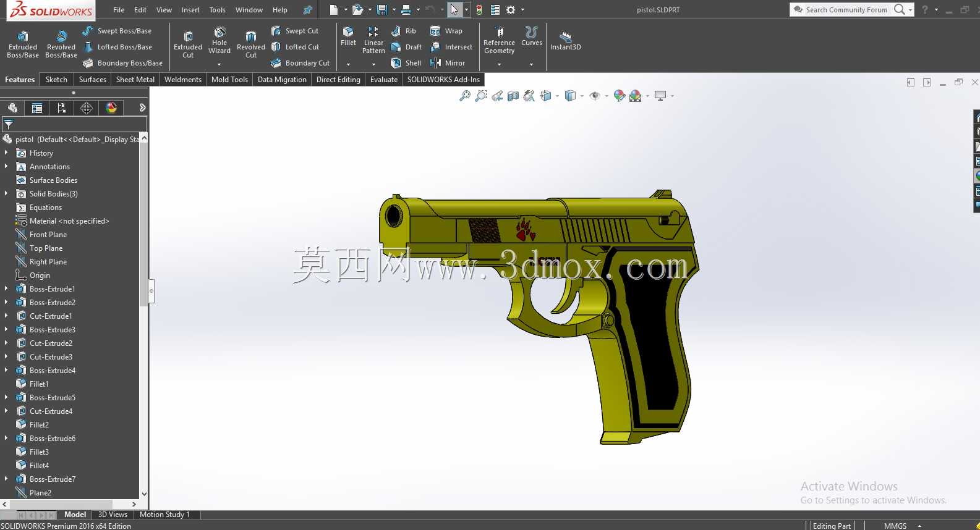This screenshot has height=530, width=980.
Task: Click the Edit Appearance color icon
Action: pyautogui.click(x=620, y=96)
